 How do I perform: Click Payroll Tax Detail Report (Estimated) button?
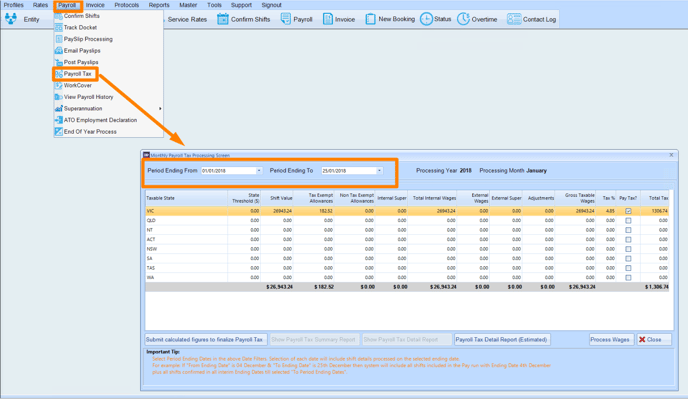[x=502, y=340]
